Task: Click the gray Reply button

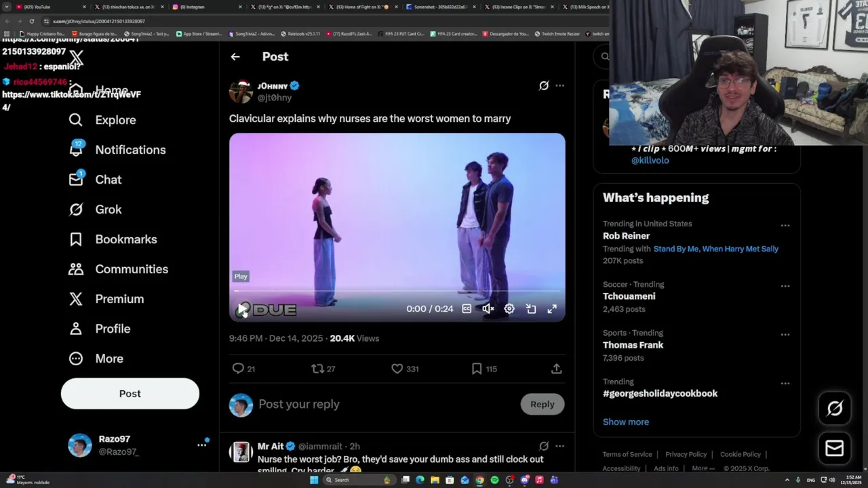Action: (x=542, y=404)
